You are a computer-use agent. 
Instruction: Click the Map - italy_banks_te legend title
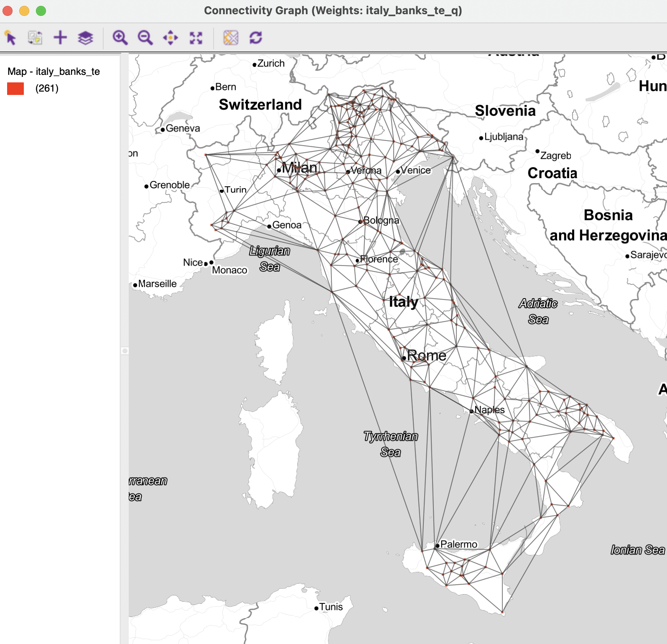(53, 72)
